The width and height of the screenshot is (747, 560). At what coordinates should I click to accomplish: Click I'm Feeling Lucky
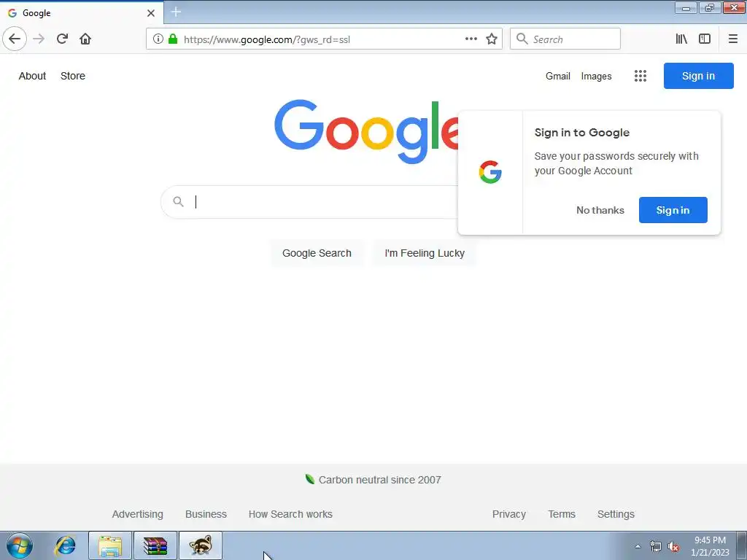425,253
